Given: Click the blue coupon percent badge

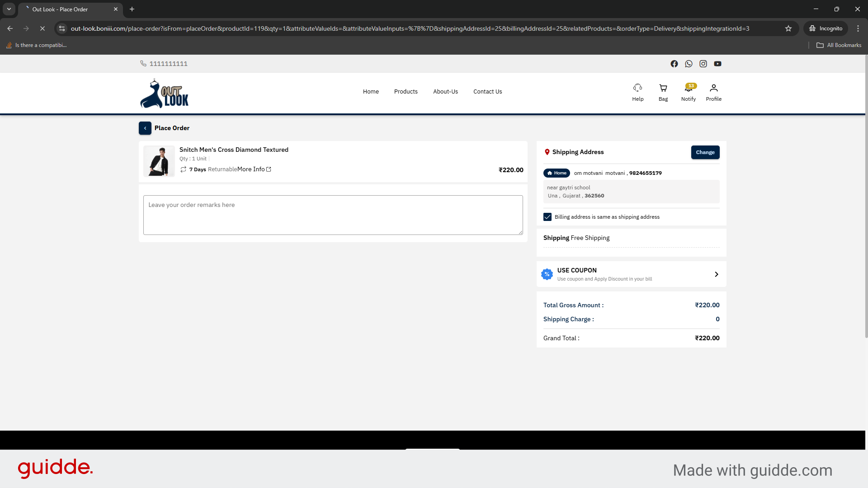Looking at the screenshot, I should tap(547, 274).
